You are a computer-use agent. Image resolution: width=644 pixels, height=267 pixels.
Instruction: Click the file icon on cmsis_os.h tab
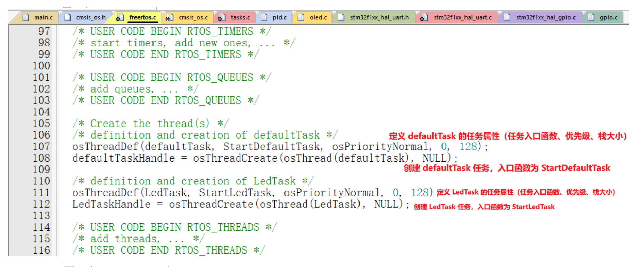tap(68, 17)
